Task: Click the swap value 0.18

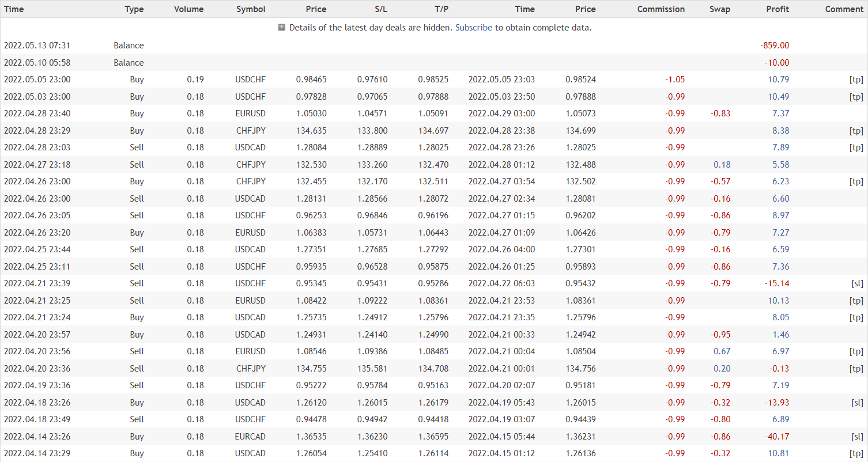Action: coord(722,165)
